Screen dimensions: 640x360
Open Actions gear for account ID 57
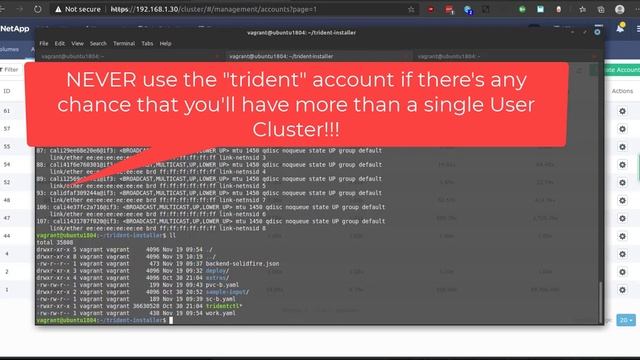point(622,129)
